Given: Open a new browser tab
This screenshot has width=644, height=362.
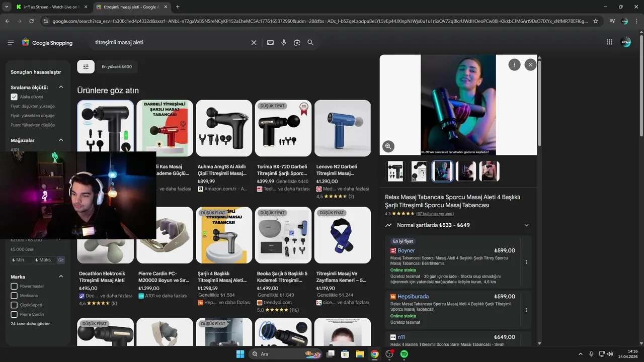Looking at the screenshot, I should (x=178, y=7).
